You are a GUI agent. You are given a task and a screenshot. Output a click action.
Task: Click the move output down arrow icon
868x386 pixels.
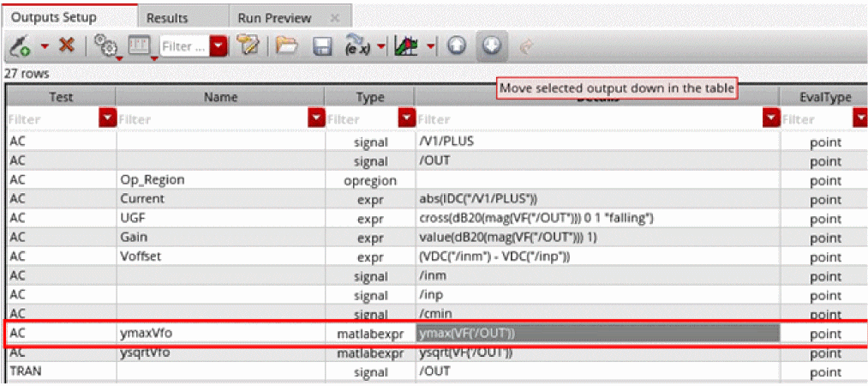click(492, 46)
